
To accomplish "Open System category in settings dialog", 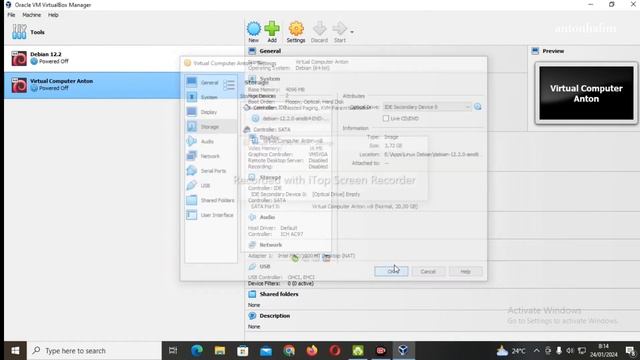I will (x=210, y=97).
